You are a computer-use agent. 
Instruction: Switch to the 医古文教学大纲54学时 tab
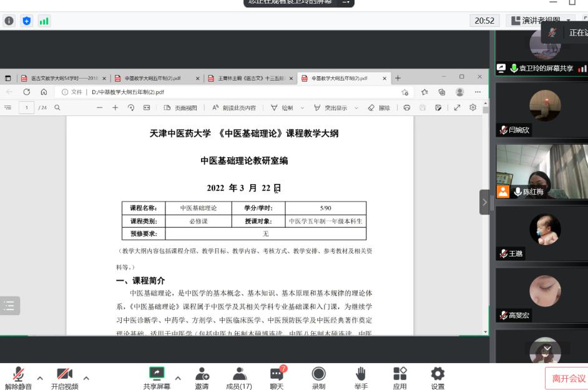pyautogui.click(x=62, y=78)
